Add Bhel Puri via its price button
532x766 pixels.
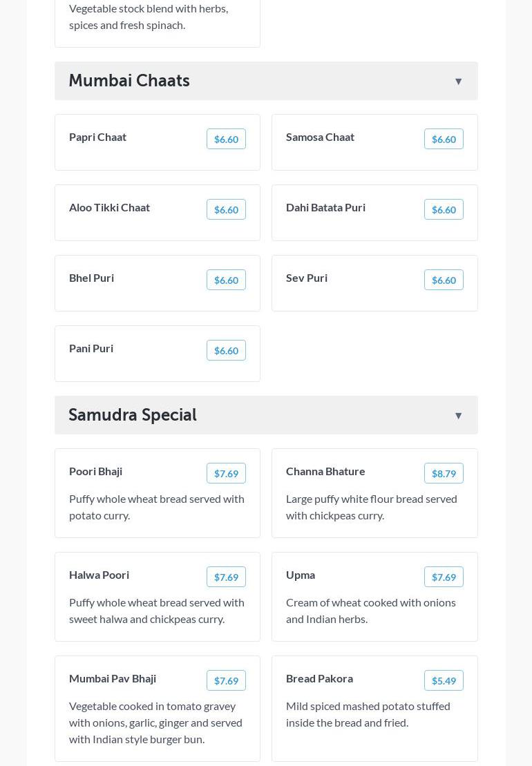(x=226, y=280)
